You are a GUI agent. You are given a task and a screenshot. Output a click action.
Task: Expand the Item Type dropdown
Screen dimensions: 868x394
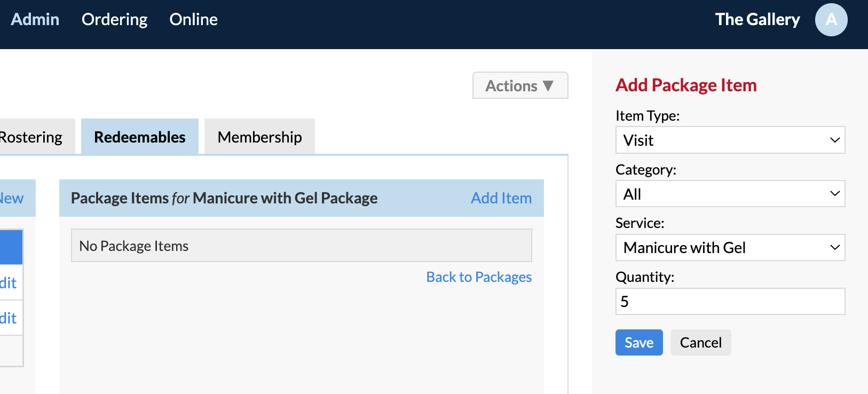click(x=730, y=140)
